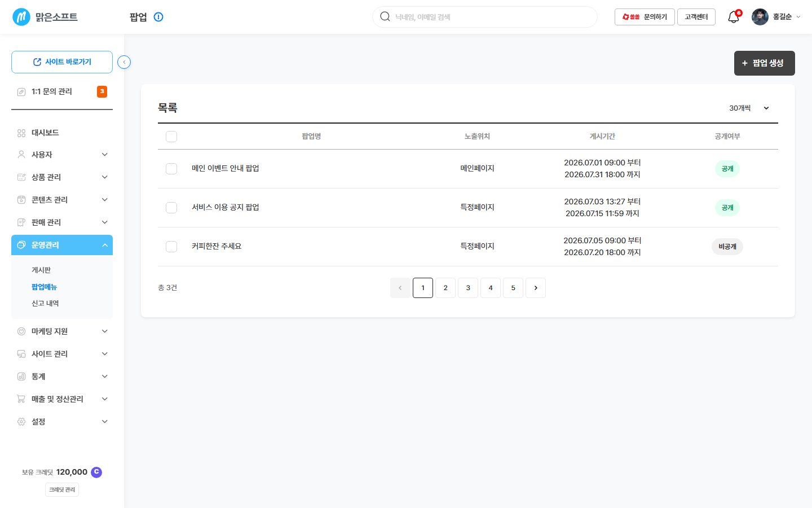Expand the 매출 및 정산관리 menu chevron
The image size is (812, 508).
pos(105,399)
